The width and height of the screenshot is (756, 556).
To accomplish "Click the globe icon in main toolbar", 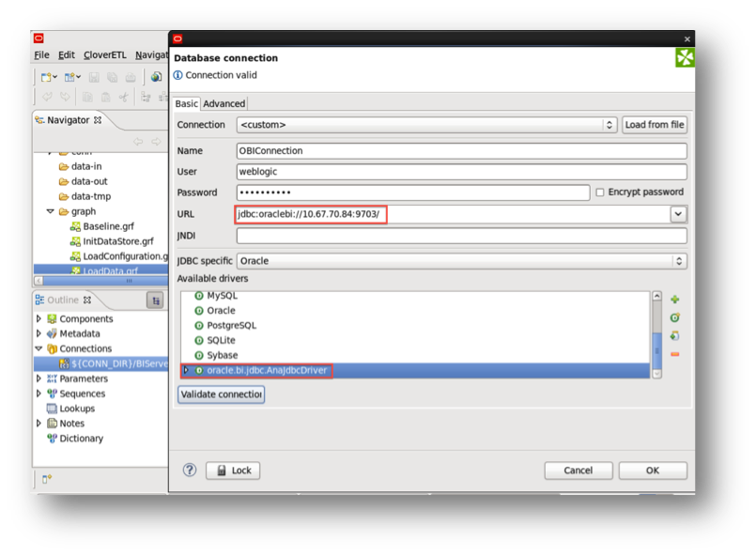I will (x=156, y=77).
